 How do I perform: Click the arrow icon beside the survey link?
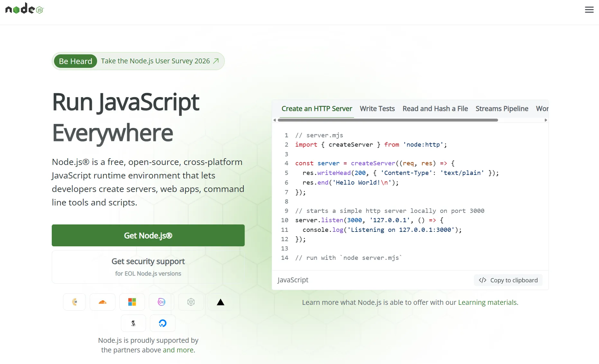[216, 61]
